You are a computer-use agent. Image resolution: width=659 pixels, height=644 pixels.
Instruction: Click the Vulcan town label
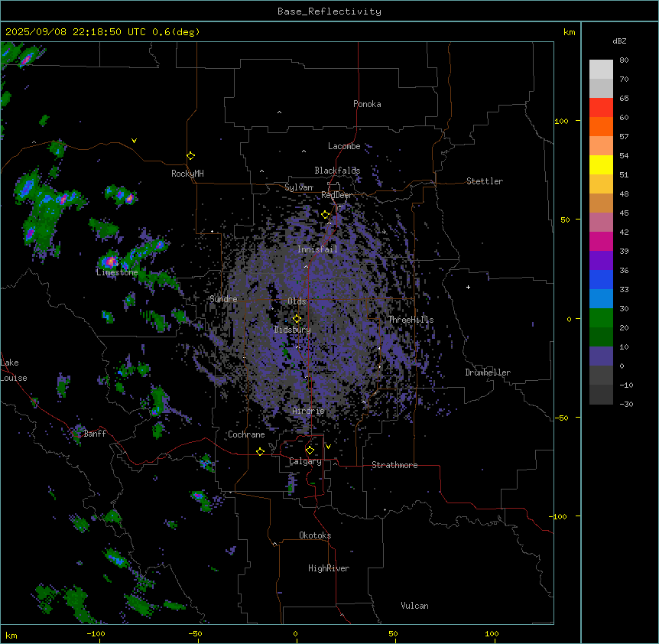point(414,606)
